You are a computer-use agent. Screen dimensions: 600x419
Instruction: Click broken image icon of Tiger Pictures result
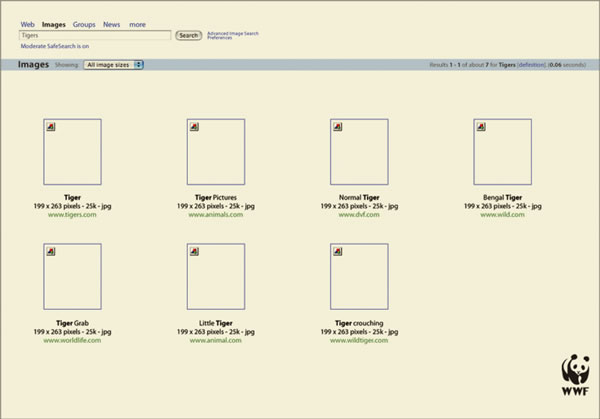pos(193,125)
